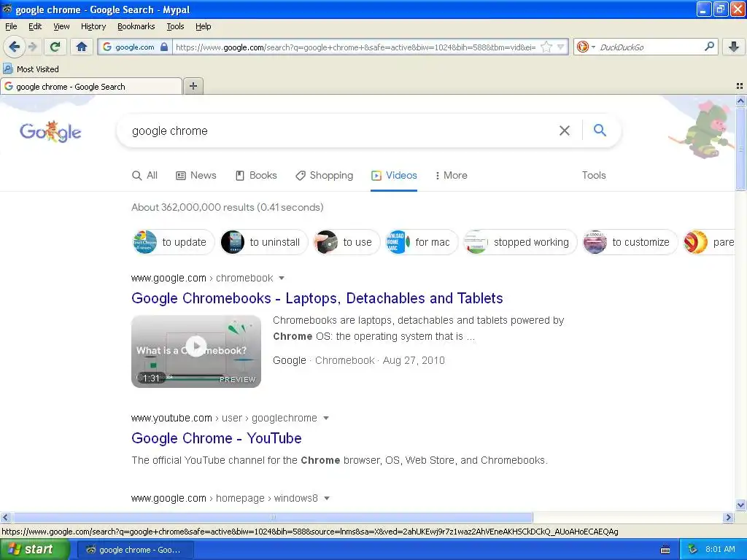Click the horizontal scrollbar right arrow
This screenshot has height=560, width=747.
pyautogui.click(x=728, y=517)
